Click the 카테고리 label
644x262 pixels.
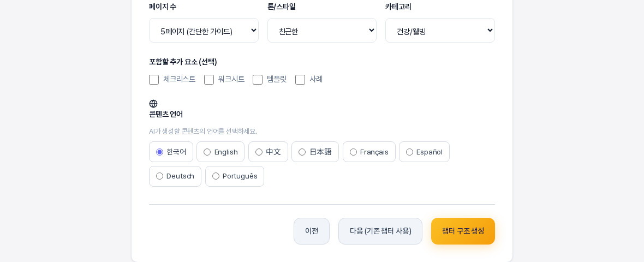(398, 7)
